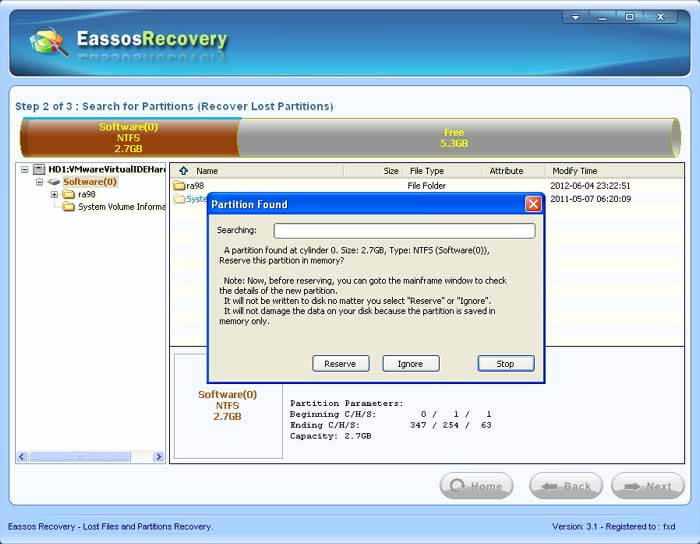The height and width of the screenshot is (544, 700).
Task: Click the Stop button in the dialog
Action: click(x=506, y=363)
